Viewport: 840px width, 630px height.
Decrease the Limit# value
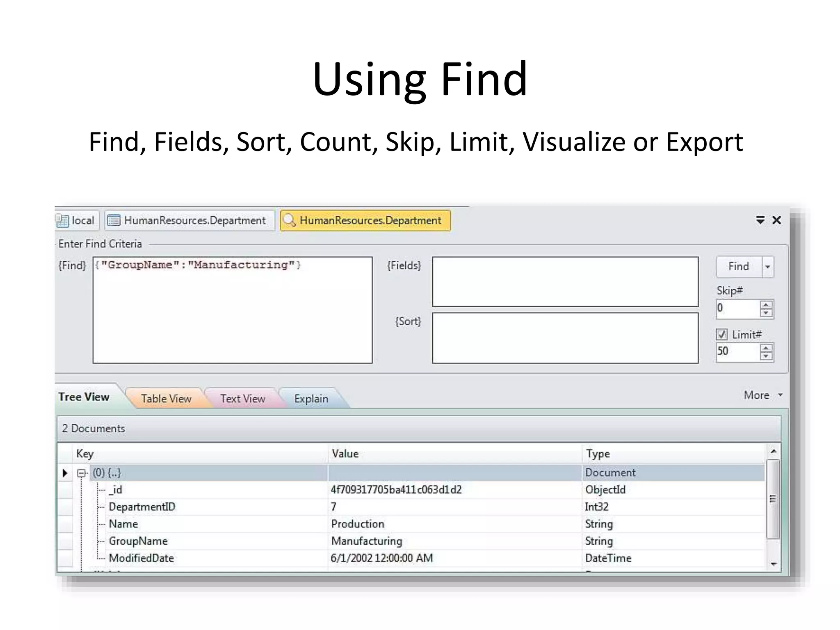766,356
